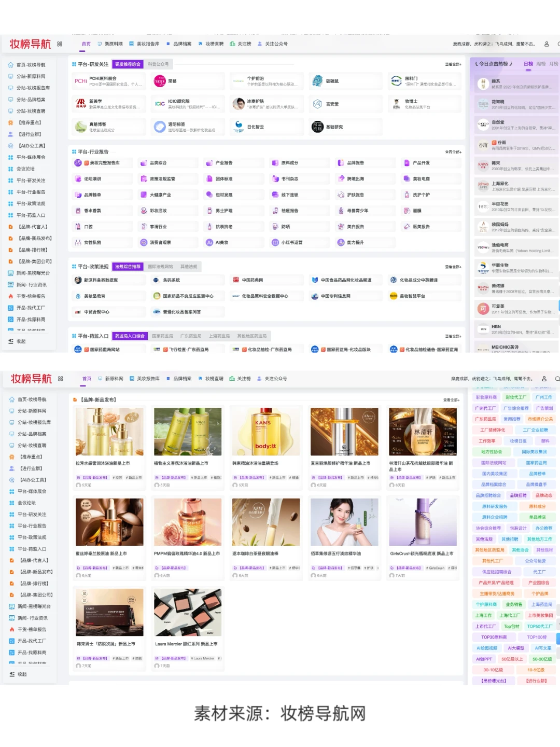
Task: Open the GirlsCrush purple foundation thumbnail
Action: pyautogui.click(x=423, y=522)
